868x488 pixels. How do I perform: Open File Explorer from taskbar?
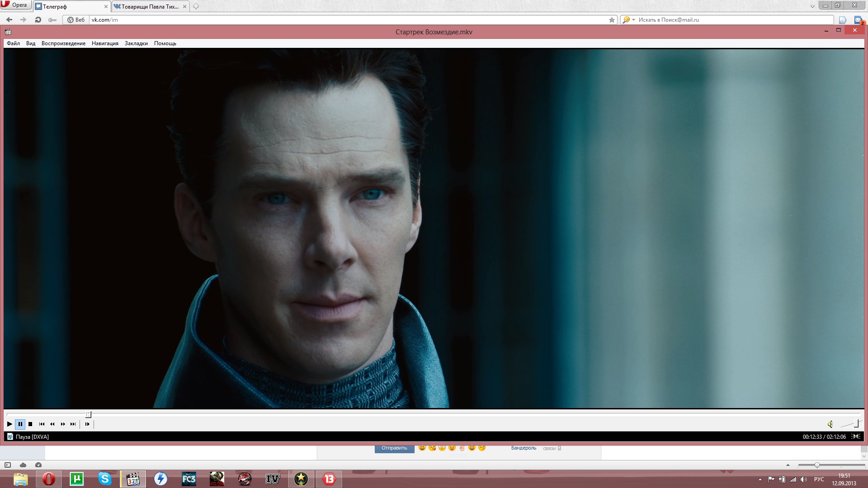click(20, 479)
